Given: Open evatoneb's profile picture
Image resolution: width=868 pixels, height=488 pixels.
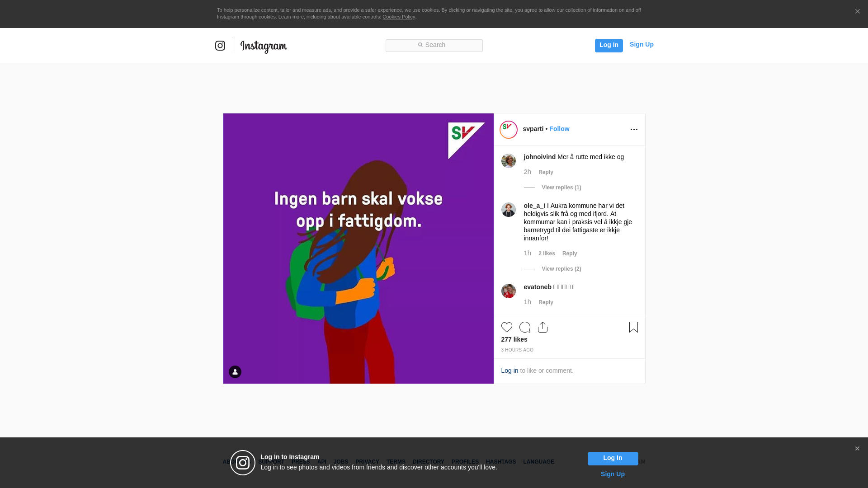Looking at the screenshot, I should 509,291.
